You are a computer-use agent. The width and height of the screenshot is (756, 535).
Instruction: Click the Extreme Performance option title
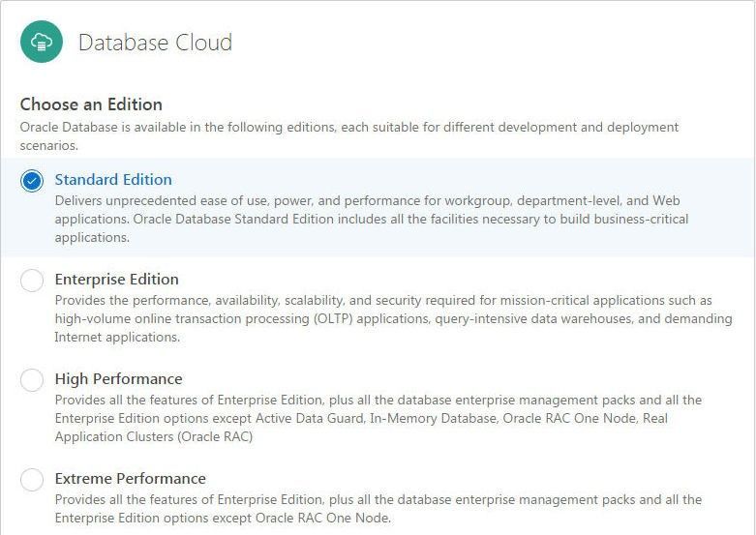click(x=130, y=479)
